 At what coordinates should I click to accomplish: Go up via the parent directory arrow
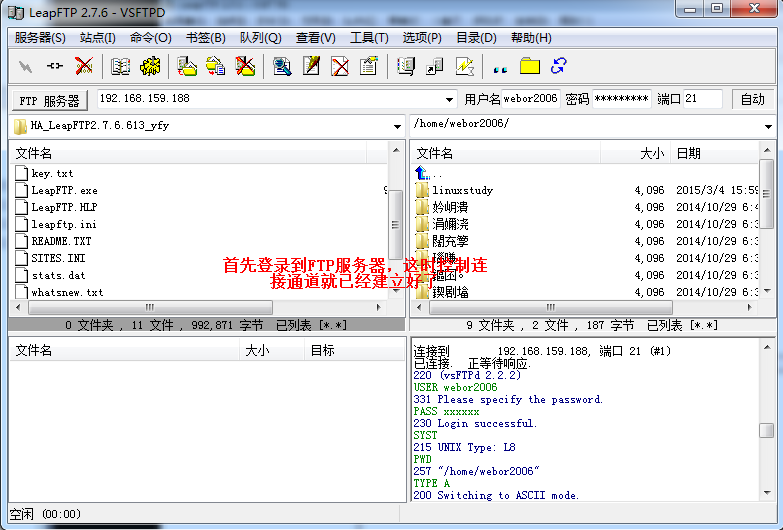tap(422, 173)
